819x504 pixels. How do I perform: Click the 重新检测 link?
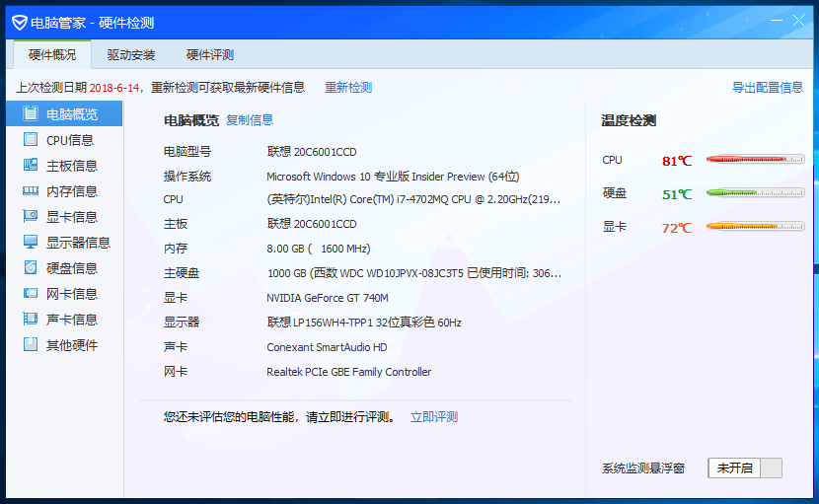348,87
